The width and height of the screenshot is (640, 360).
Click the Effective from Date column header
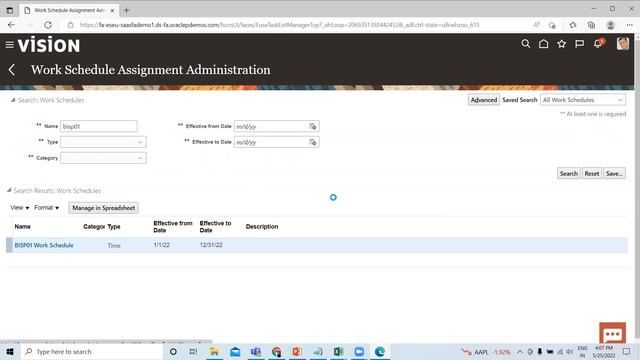[173, 227]
